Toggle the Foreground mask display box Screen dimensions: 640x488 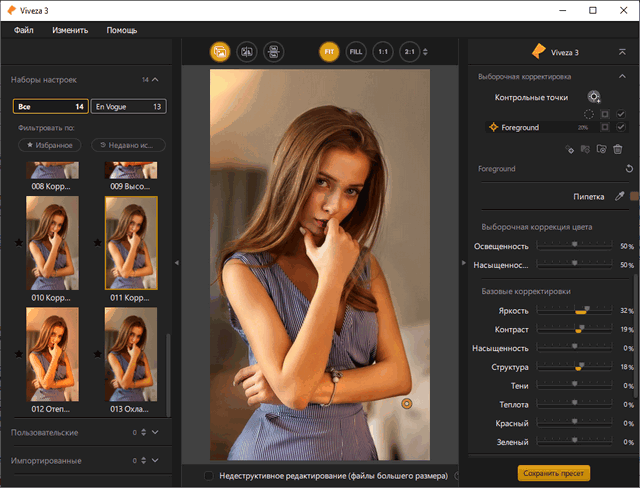(605, 128)
